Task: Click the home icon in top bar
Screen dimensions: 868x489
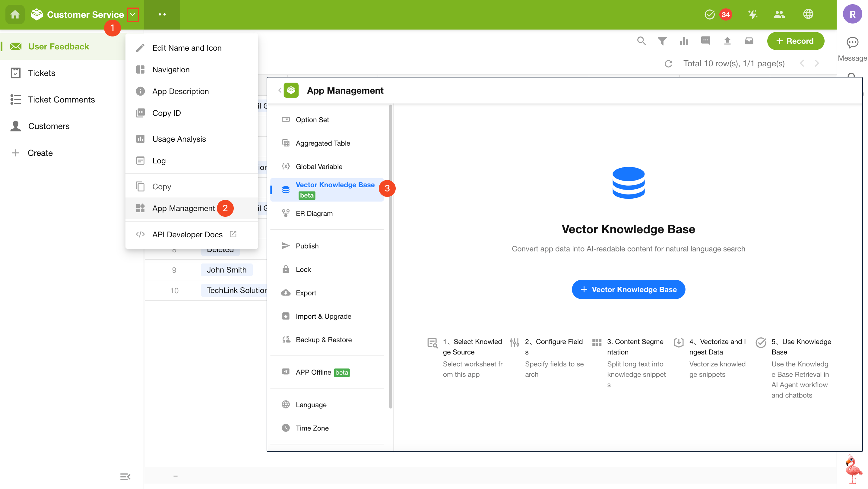Action: click(15, 14)
